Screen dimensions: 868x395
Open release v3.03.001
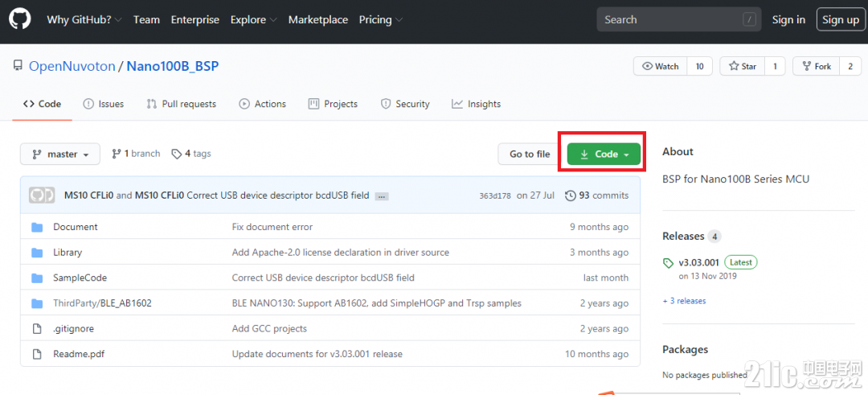pyautogui.click(x=700, y=262)
